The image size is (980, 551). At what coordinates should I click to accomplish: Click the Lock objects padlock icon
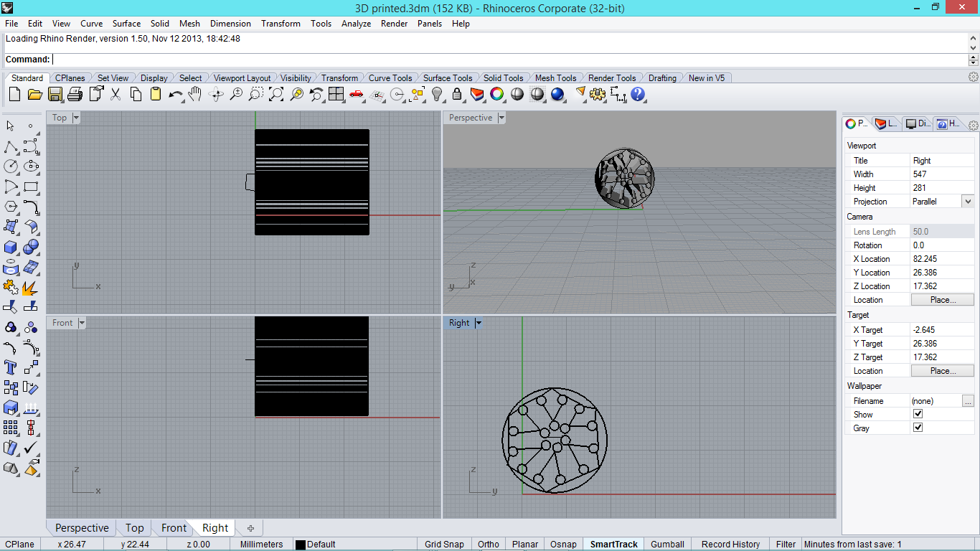coord(457,94)
